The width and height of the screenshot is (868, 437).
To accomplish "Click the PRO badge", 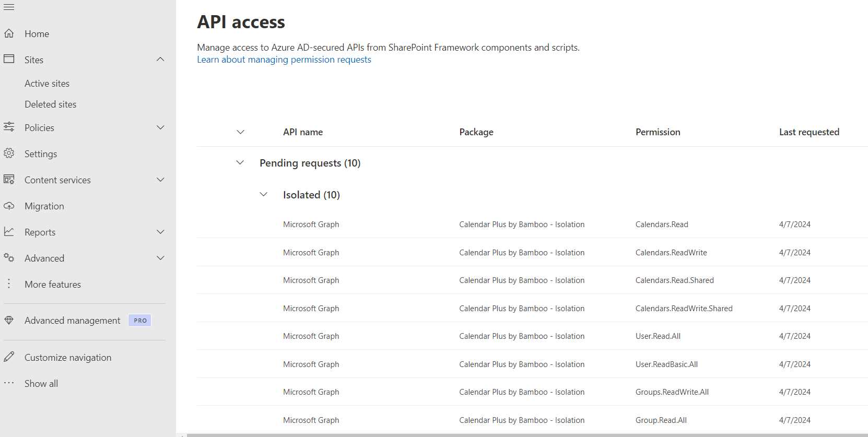I will tap(140, 321).
